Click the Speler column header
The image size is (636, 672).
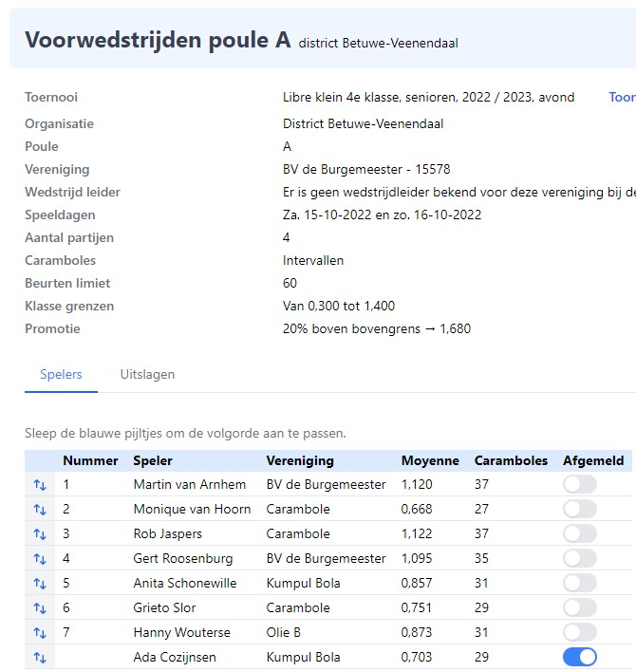pyautogui.click(x=153, y=460)
